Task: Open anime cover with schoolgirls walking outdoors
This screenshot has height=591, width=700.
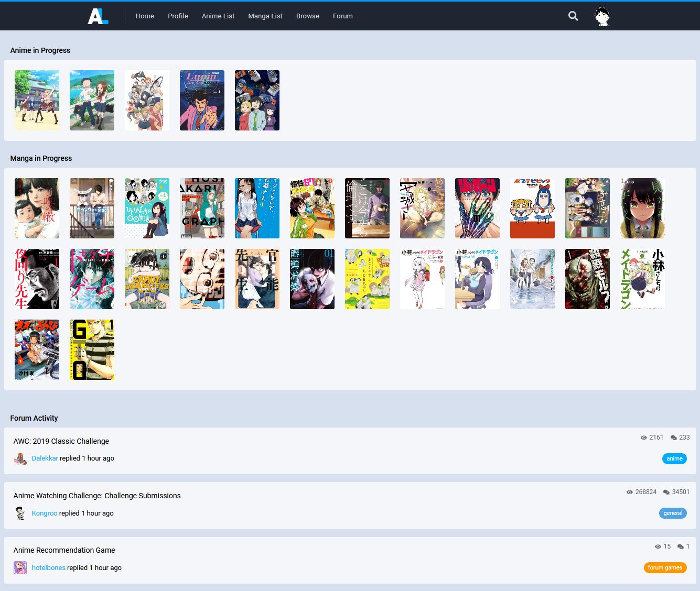Action: 37,100
